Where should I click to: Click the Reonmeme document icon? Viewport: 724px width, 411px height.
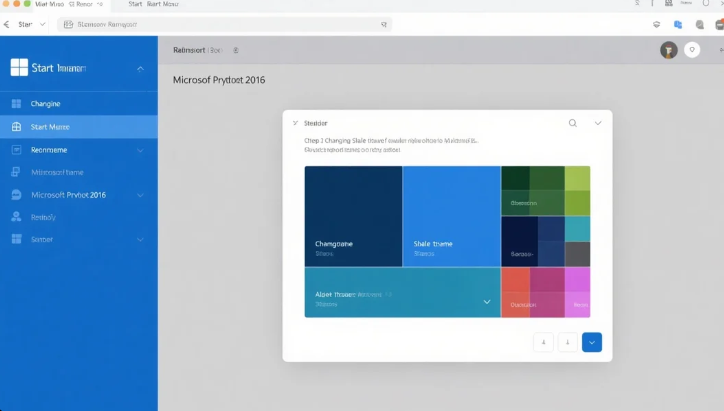tap(16, 150)
